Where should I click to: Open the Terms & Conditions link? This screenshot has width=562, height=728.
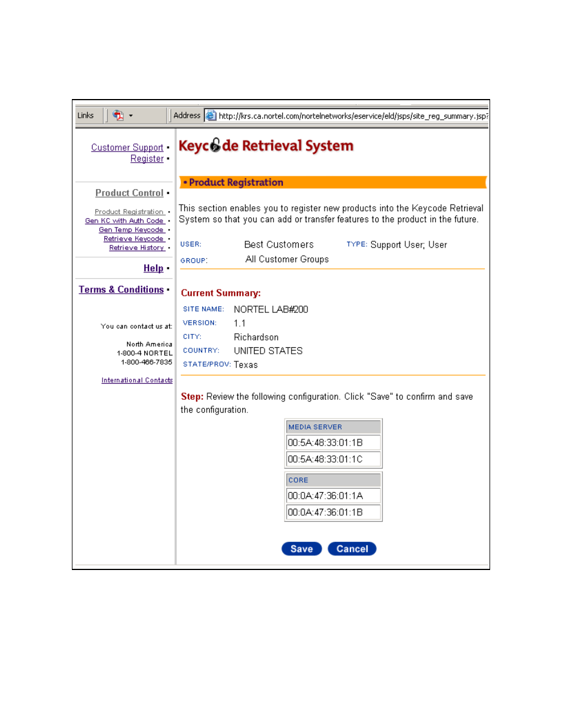click(121, 289)
